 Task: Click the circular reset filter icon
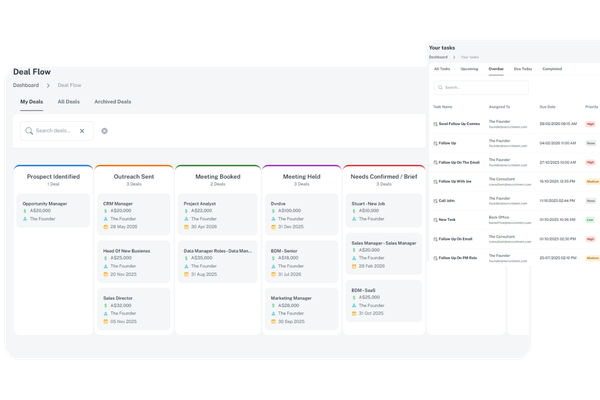(x=105, y=131)
